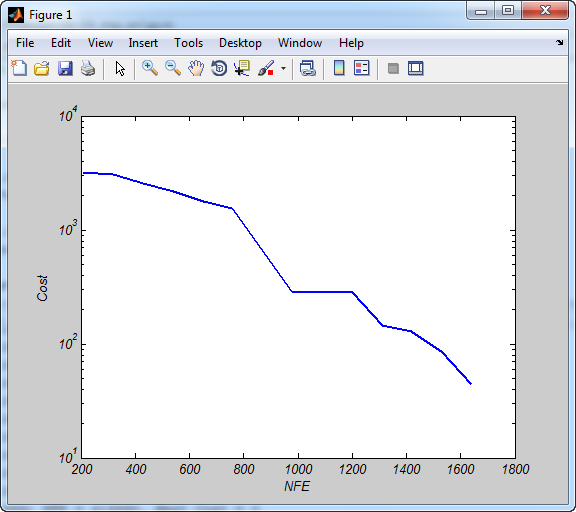The image size is (576, 512).
Task: Open the Tools menu
Action: click(188, 43)
